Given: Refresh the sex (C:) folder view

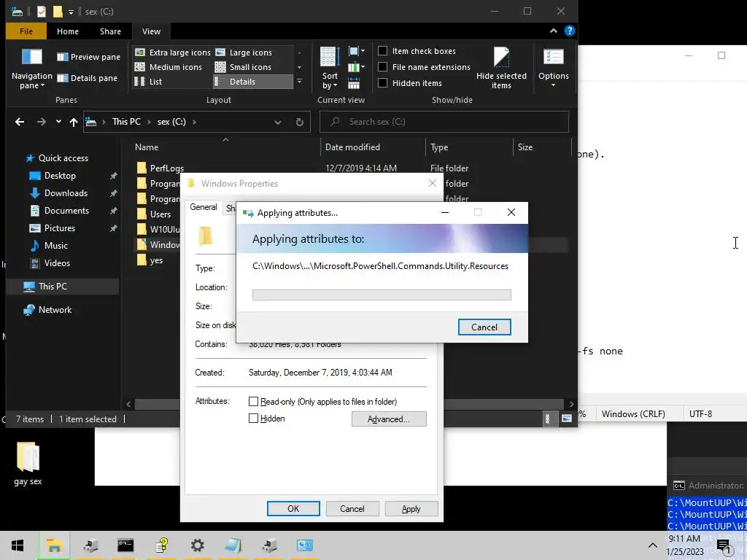Looking at the screenshot, I should click(300, 122).
